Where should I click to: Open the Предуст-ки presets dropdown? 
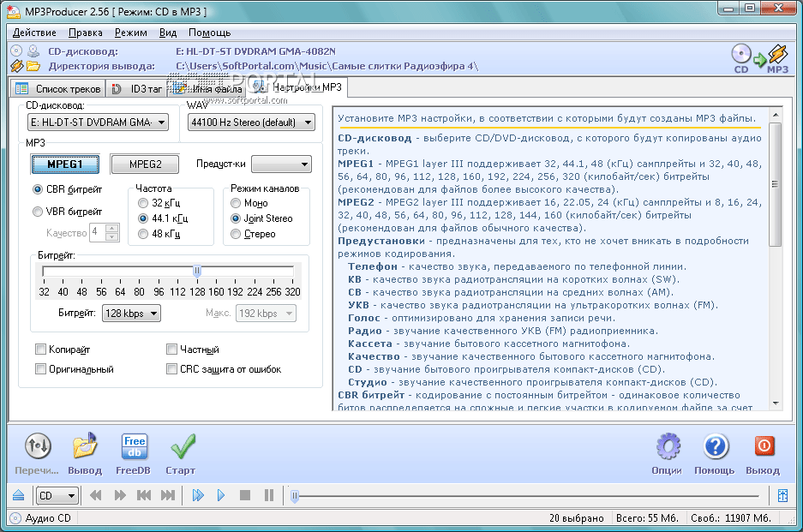click(x=281, y=164)
